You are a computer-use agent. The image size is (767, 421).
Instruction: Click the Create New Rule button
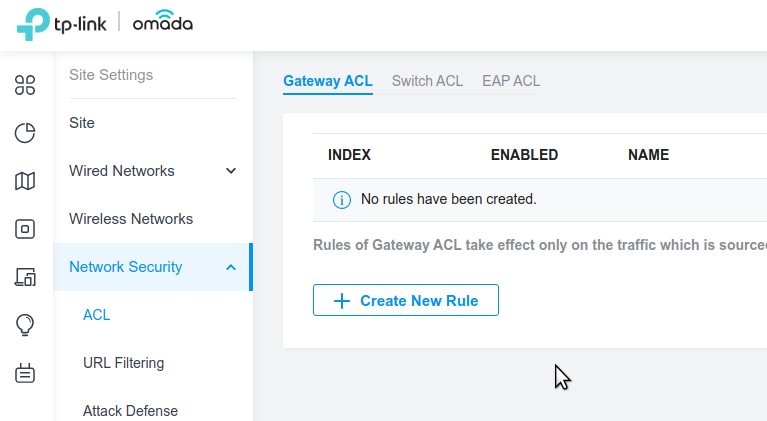click(406, 300)
